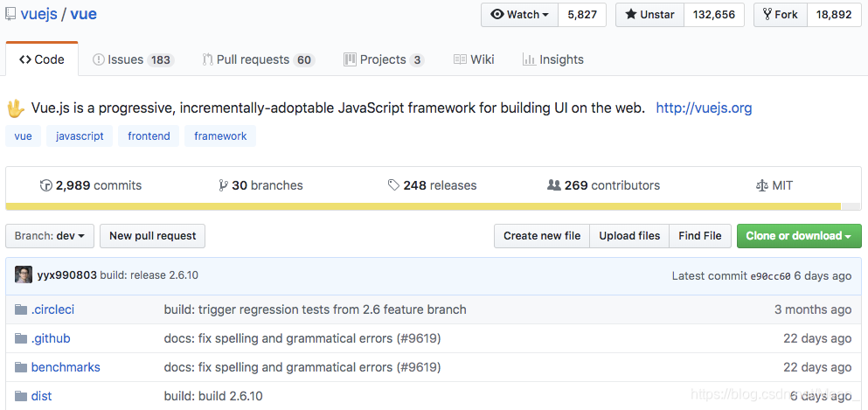
Task: Click Find File button
Action: (699, 236)
